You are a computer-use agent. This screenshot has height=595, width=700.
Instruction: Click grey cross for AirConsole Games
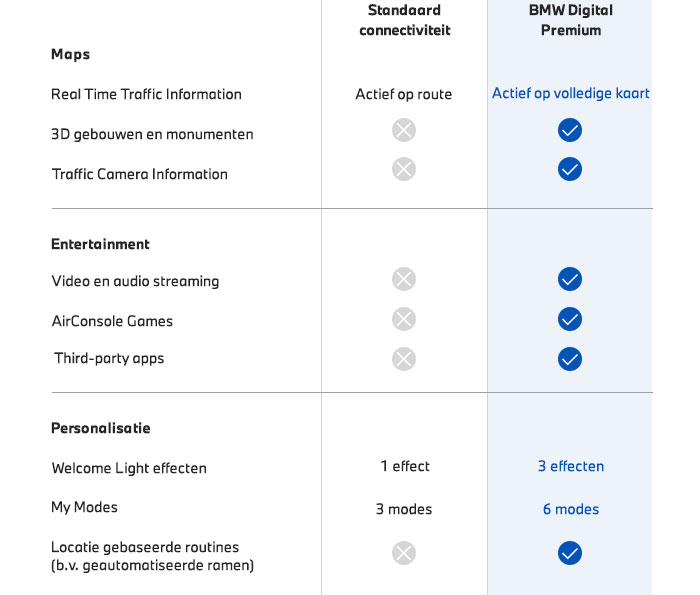coord(404,319)
